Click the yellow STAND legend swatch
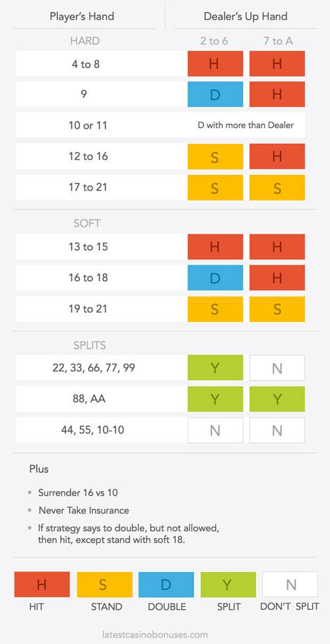This screenshot has width=330, height=644. click(x=105, y=584)
